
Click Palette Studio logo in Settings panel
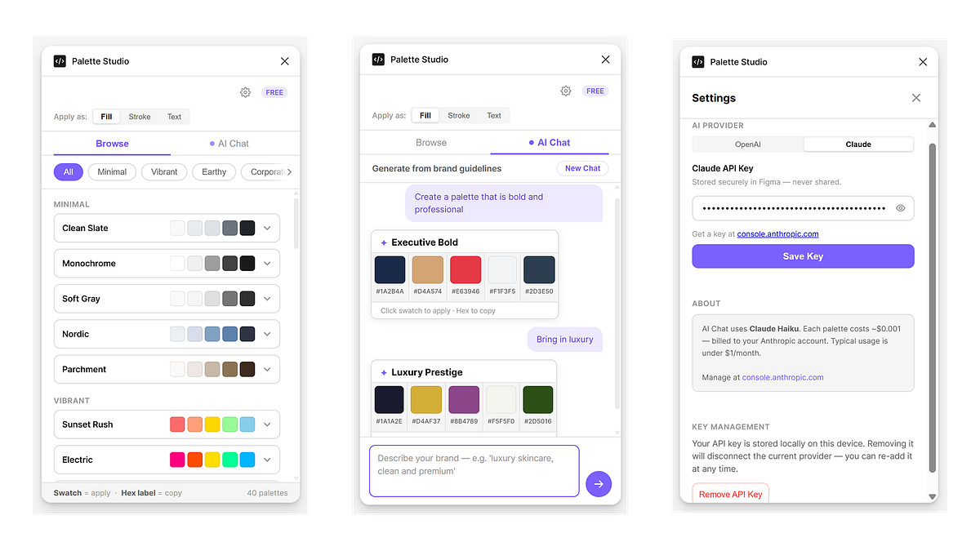pyautogui.click(x=698, y=62)
